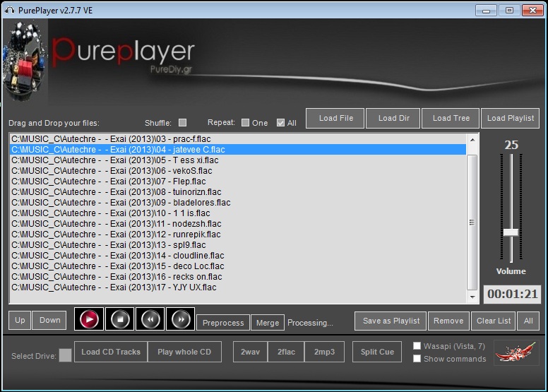This screenshot has width=548, height=392.
Task: Click the red bird logo icon
Action: (516, 352)
